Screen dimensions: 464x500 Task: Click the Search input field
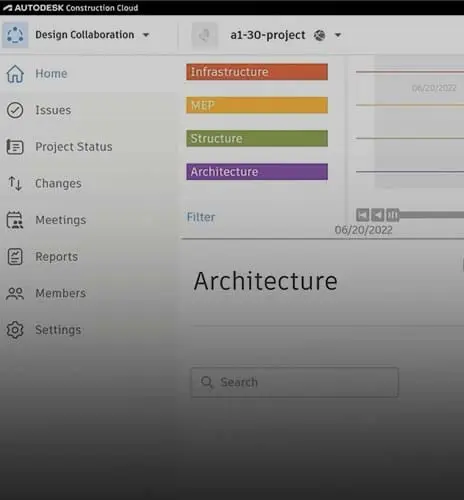[295, 382]
